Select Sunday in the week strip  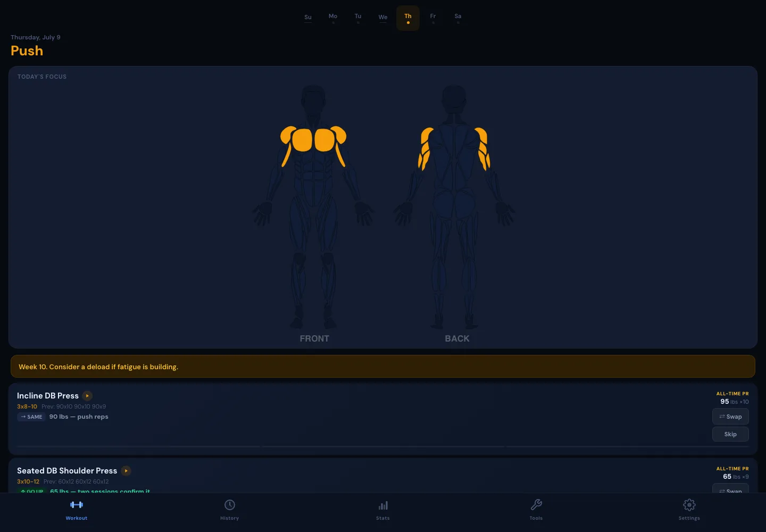[x=308, y=18]
